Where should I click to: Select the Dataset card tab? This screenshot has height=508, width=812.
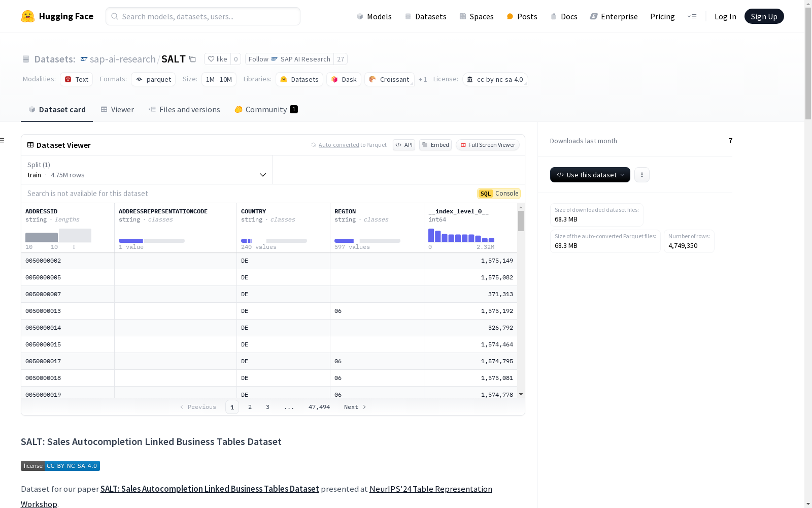(x=57, y=110)
